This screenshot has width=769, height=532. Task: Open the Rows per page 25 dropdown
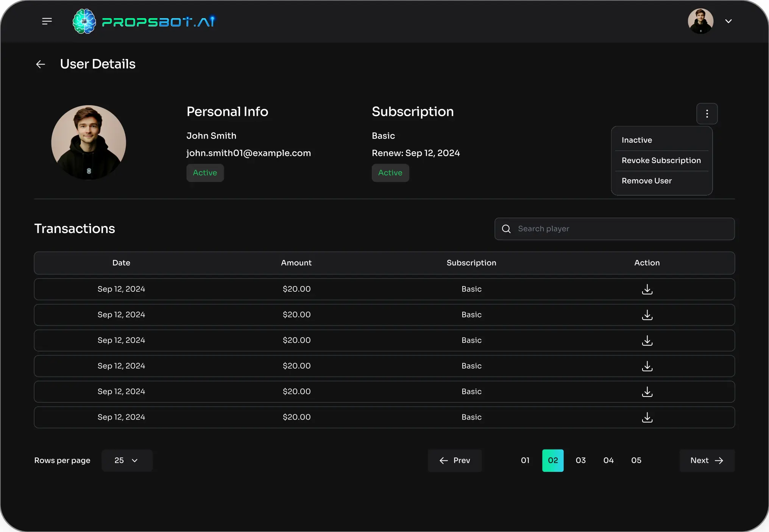127,460
